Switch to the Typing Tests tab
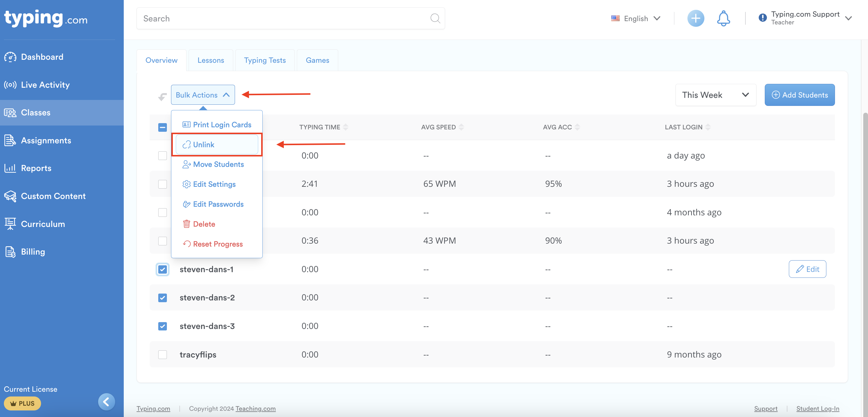868x417 pixels. (x=264, y=60)
